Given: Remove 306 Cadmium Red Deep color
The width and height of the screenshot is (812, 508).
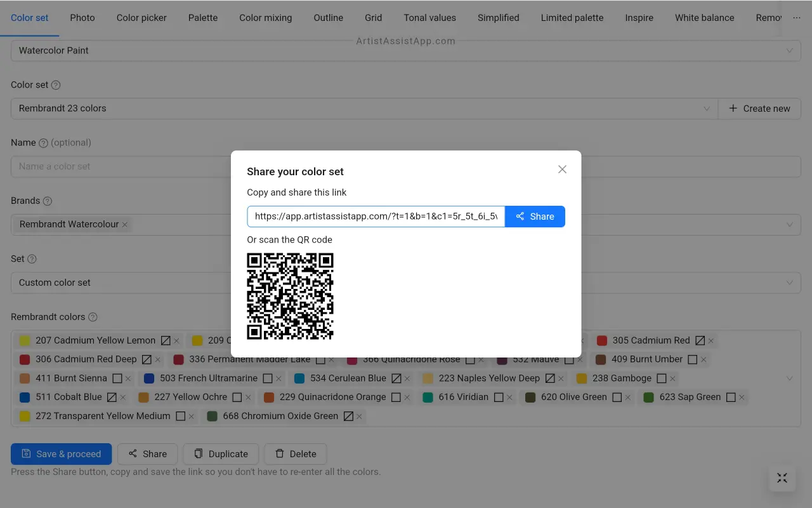Looking at the screenshot, I should coord(158,360).
